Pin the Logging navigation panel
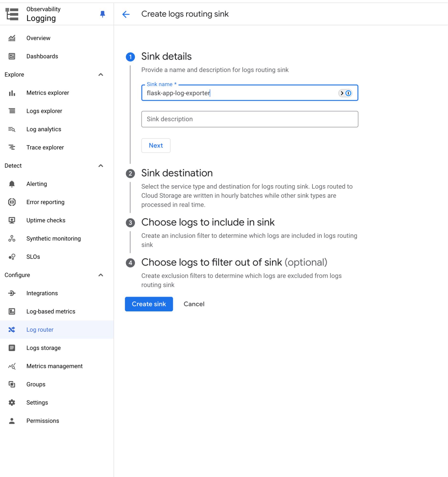 (102, 14)
